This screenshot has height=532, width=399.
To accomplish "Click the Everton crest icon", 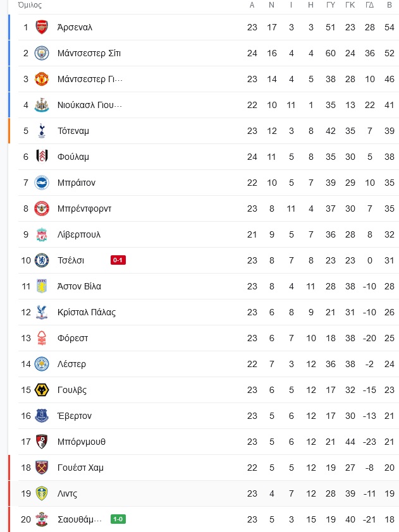I will 42,416.
